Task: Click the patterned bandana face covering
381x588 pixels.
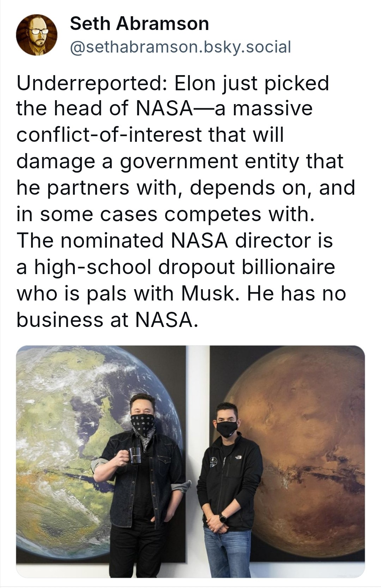Action: (x=143, y=425)
